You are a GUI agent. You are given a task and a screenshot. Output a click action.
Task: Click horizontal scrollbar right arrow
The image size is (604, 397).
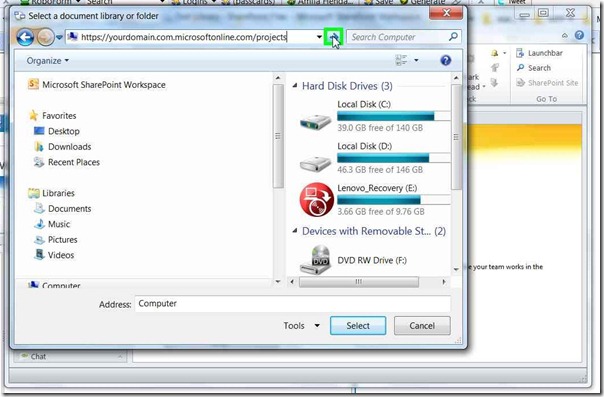pyautogui.click(x=444, y=282)
